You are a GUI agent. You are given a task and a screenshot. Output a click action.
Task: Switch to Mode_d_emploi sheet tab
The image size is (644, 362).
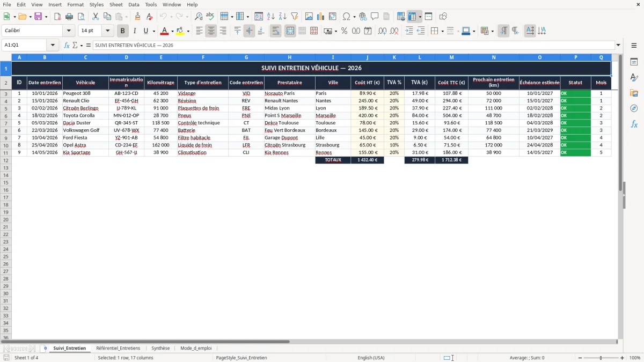click(x=196, y=348)
